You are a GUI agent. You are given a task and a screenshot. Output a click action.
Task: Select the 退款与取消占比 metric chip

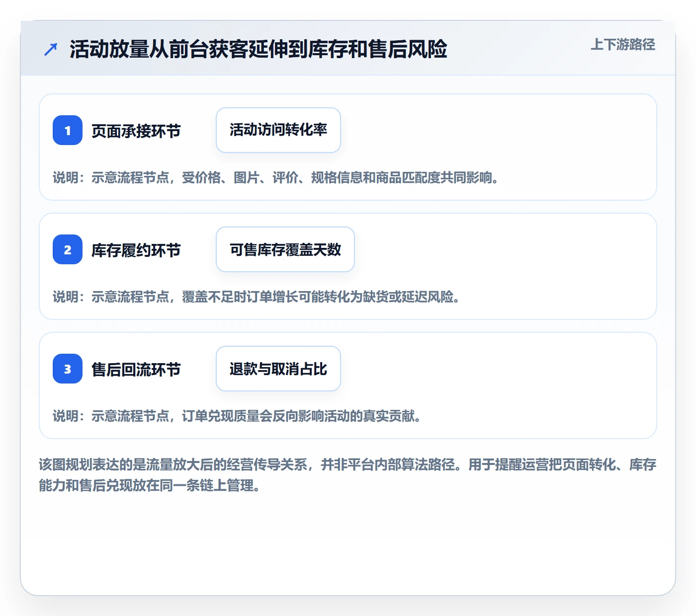click(278, 369)
